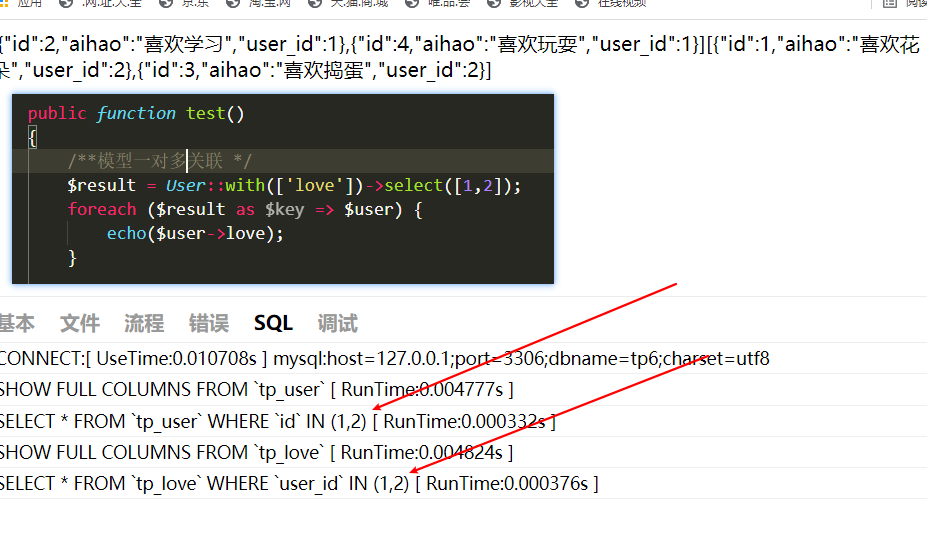
Task: Click the echo($user->love) code line
Action: click(195, 233)
